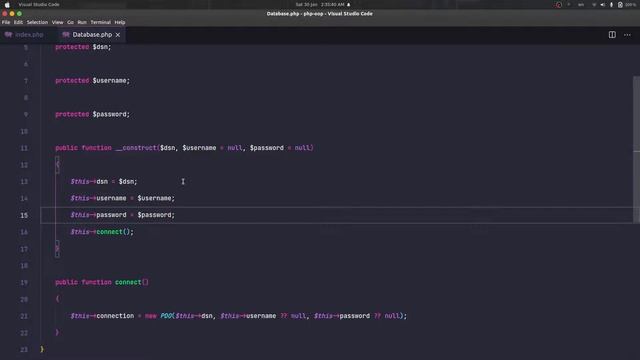Click 'protected $password;' on line 9
Viewport: 640px width, 360px height.
click(93, 114)
